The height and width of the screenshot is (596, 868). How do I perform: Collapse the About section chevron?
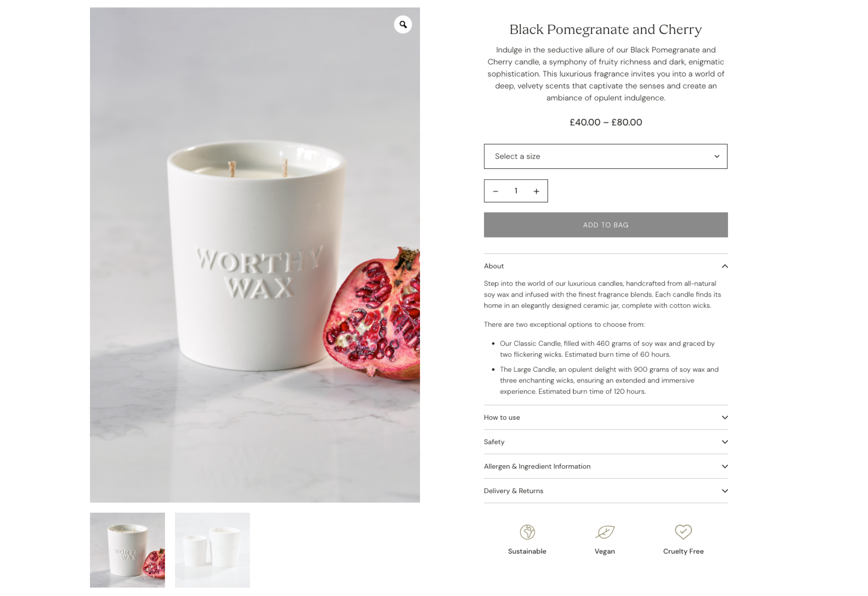pos(725,266)
